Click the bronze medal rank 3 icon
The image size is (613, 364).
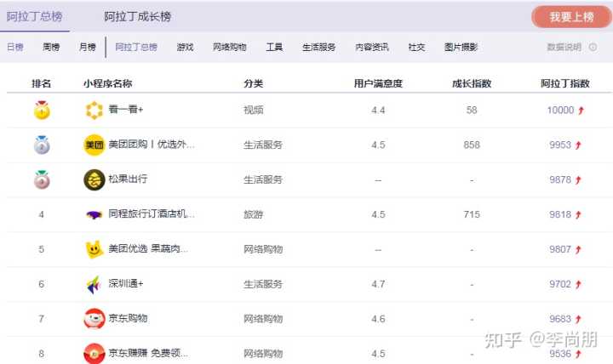tap(42, 179)
